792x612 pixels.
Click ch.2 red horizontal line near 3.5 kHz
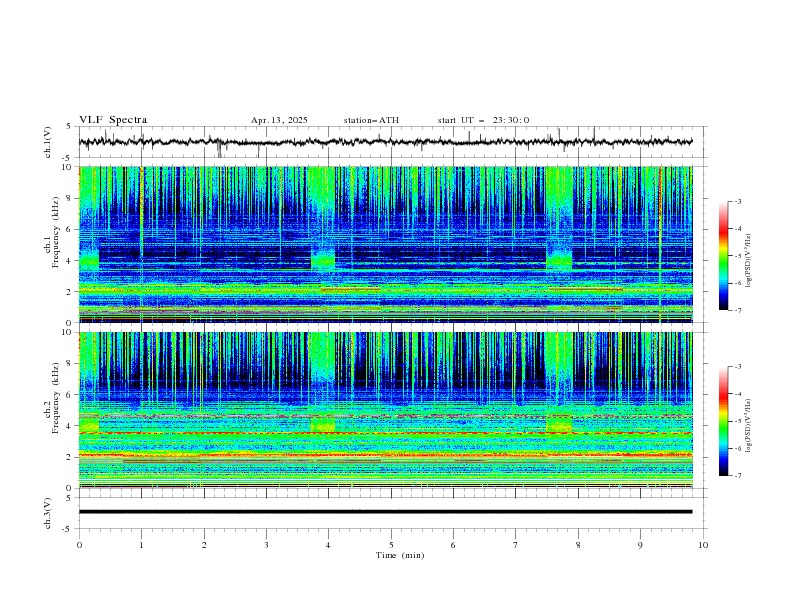385,433
